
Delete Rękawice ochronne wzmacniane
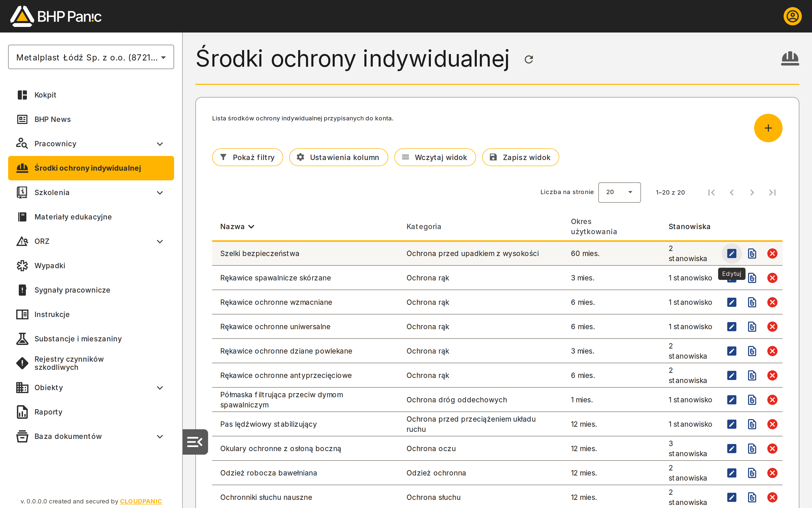click(x=772, y=302)
